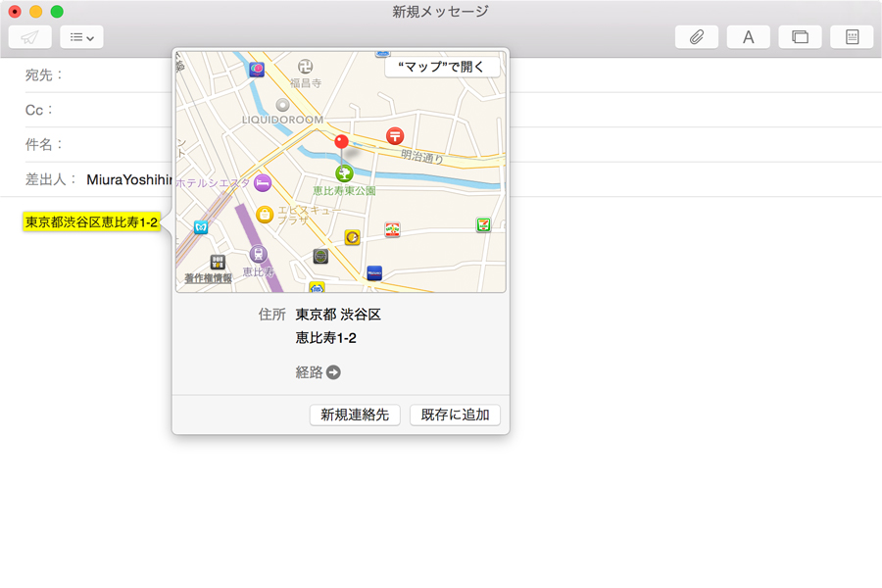Click sender name MiuraYoshihiro
Screen dimensions: 882x588
[x=128, y=179]
